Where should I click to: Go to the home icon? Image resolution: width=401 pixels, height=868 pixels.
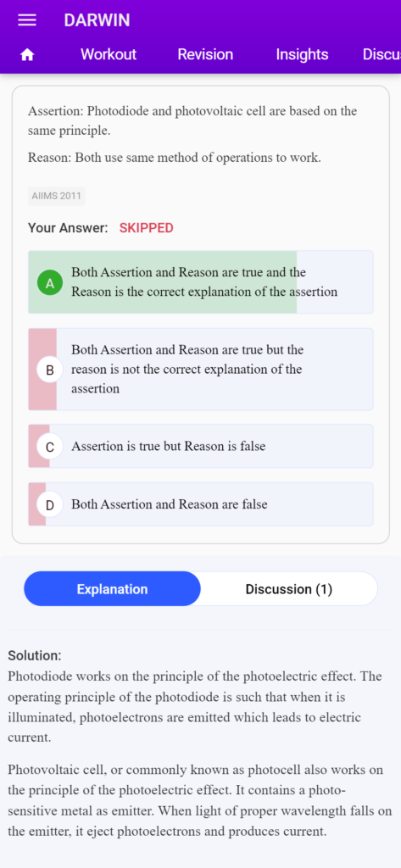[27, 55]
